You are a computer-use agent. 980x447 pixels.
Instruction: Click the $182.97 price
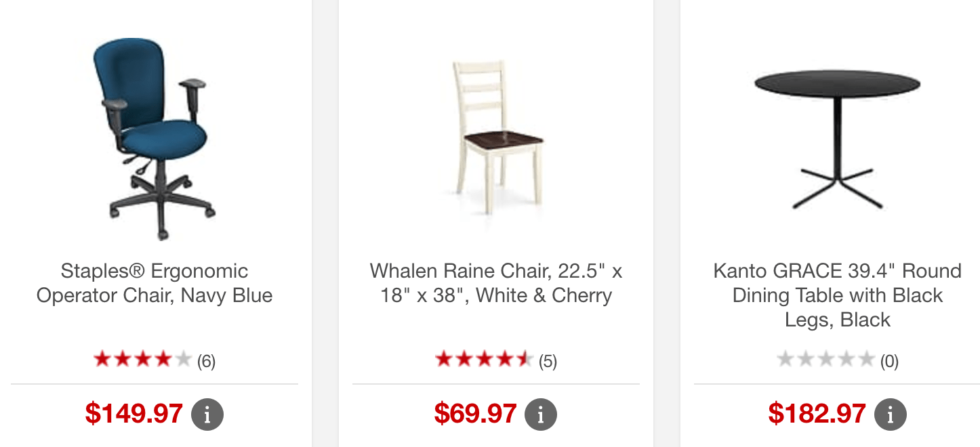pyautogui.click(x=817, y=414)
